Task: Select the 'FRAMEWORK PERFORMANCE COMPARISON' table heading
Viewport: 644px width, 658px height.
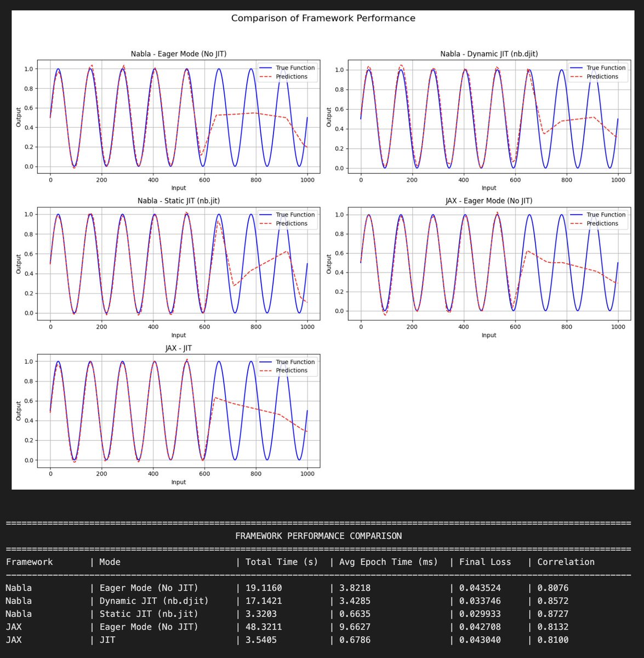Action: 318,536
